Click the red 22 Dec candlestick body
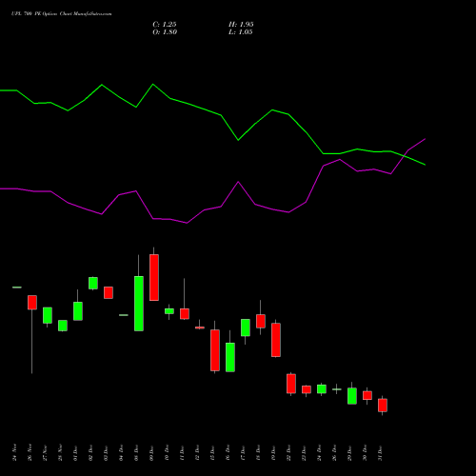The height and width of the screenshot is (476, 476). point(291,384)
